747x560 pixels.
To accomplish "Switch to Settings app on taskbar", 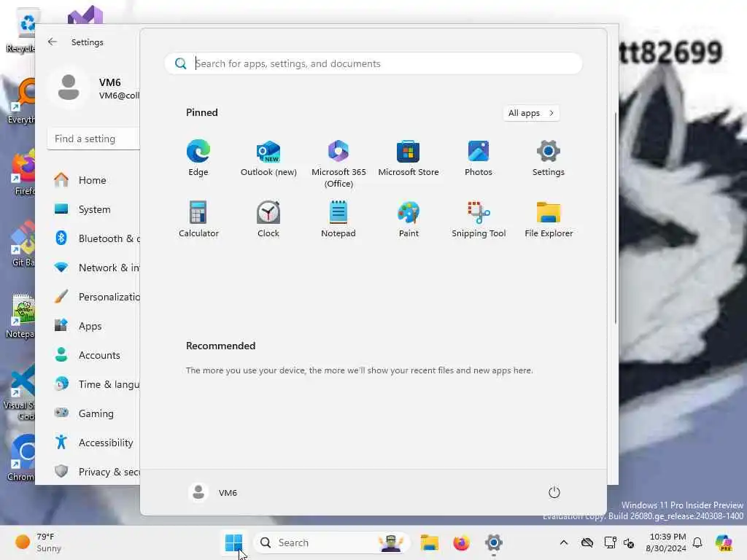I will pyautogui.click(x=494, y=542).
